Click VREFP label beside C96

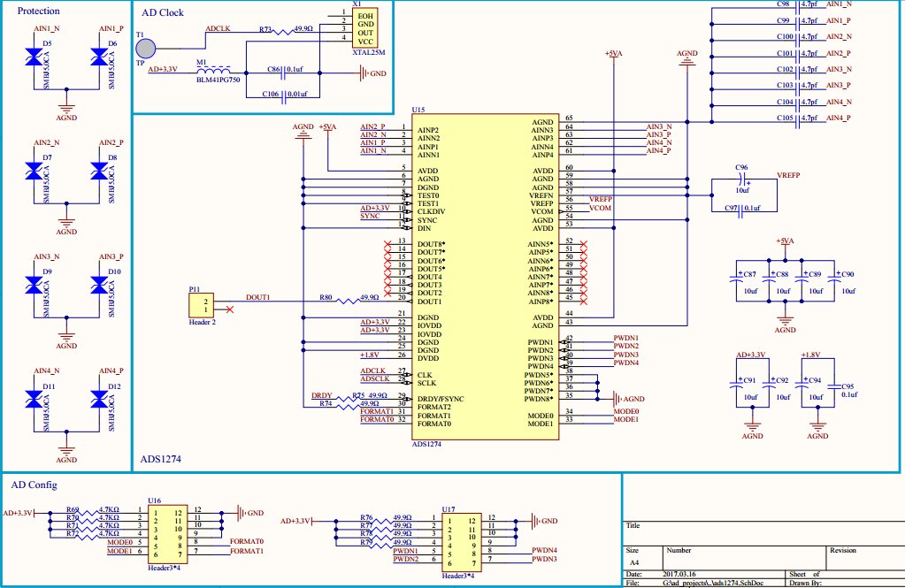point(788,175)
